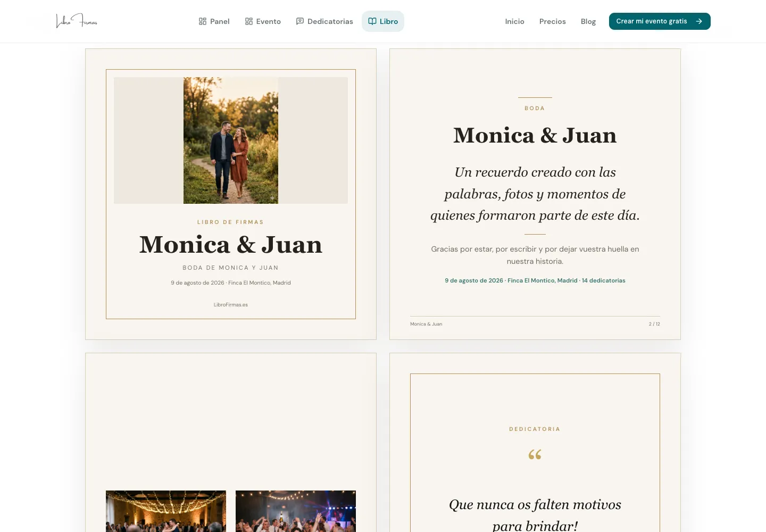The image size is (766, 532).
Task: Click the golden quotation mark
Action: tap(535, 454)
